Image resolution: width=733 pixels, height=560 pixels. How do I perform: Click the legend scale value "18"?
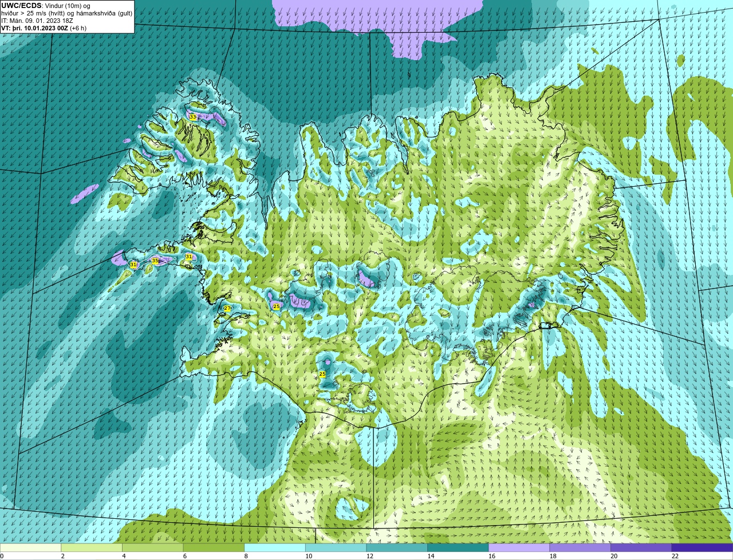(553, 556)
